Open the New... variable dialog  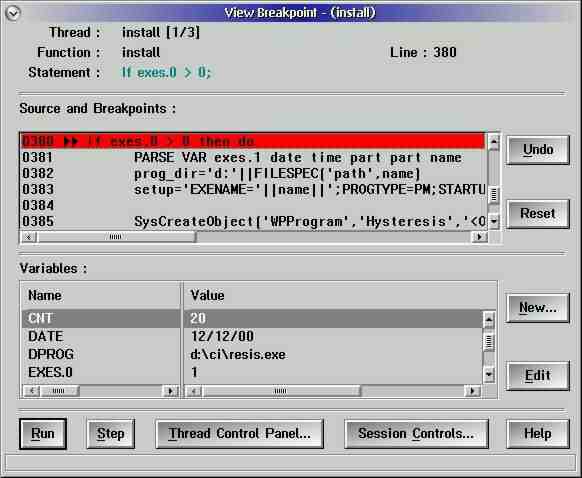538,308
